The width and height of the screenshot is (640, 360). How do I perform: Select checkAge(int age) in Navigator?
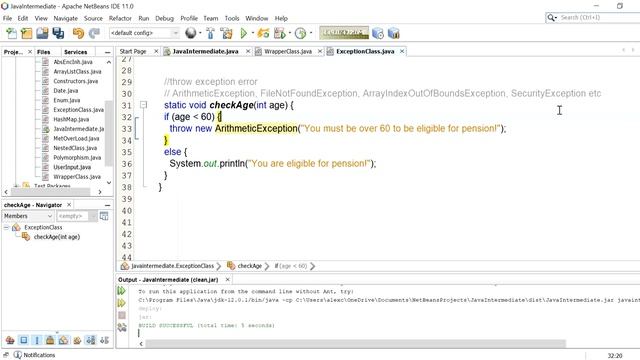57,237
